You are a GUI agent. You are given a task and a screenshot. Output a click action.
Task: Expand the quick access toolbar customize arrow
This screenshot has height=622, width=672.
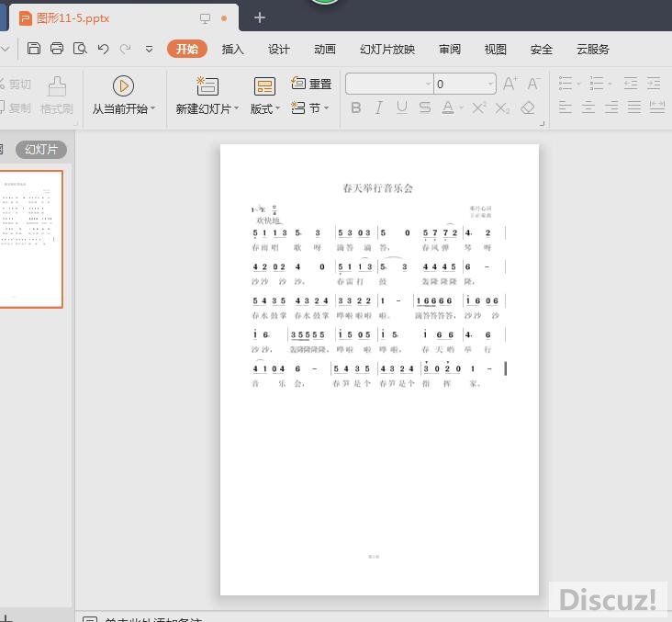149,50
